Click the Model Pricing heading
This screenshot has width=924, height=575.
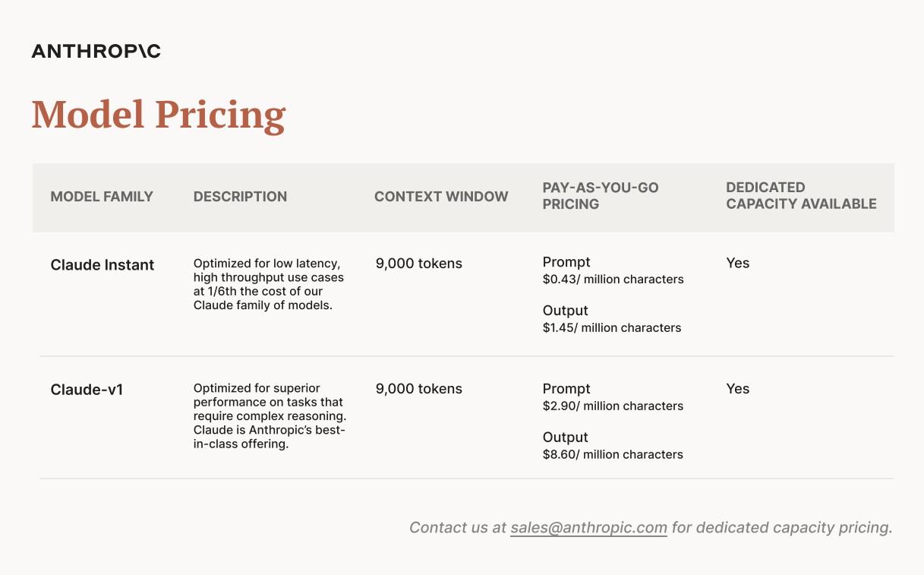pyautogui.click(x=158, y=115)
